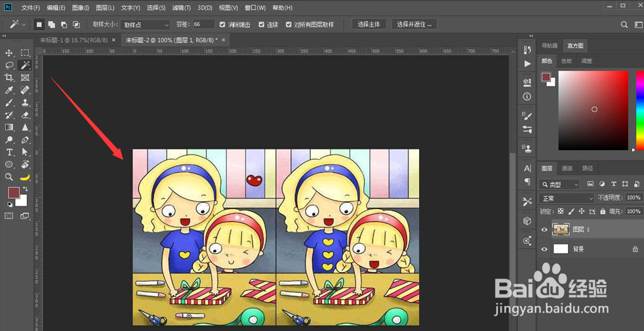Open the 取样大小 dropdown
Screen dimensions: 644x331
coord(146,25)
